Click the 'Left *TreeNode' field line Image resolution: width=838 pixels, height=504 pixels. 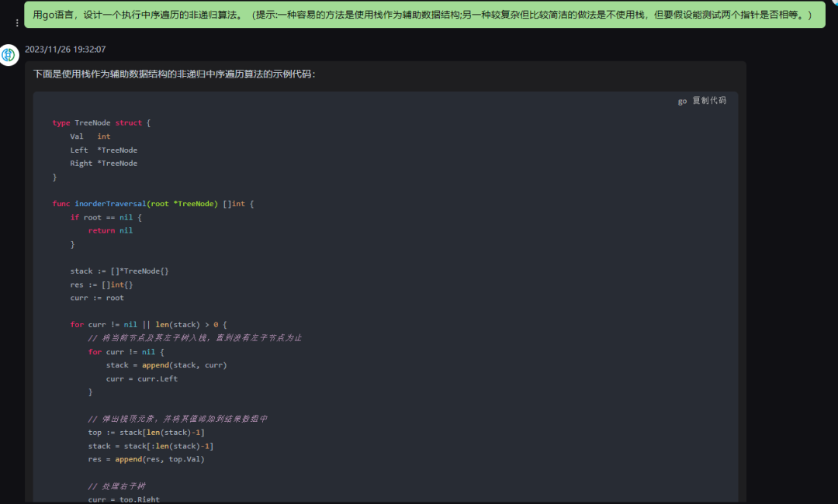(x=104, y=150)
